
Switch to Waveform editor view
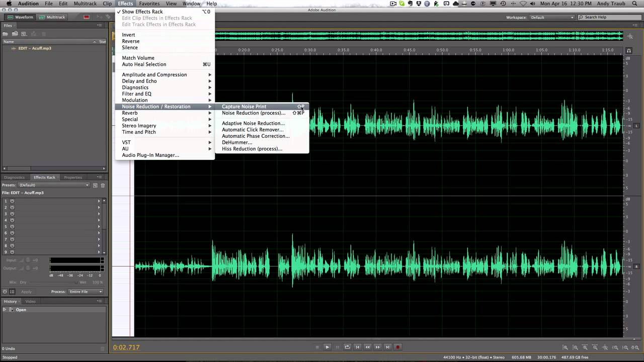20,17
